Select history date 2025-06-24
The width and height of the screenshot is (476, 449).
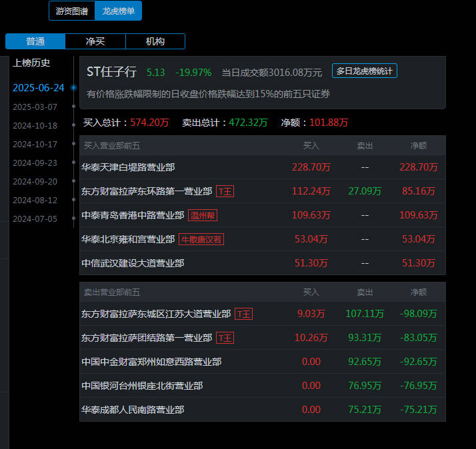pos(39,88)
